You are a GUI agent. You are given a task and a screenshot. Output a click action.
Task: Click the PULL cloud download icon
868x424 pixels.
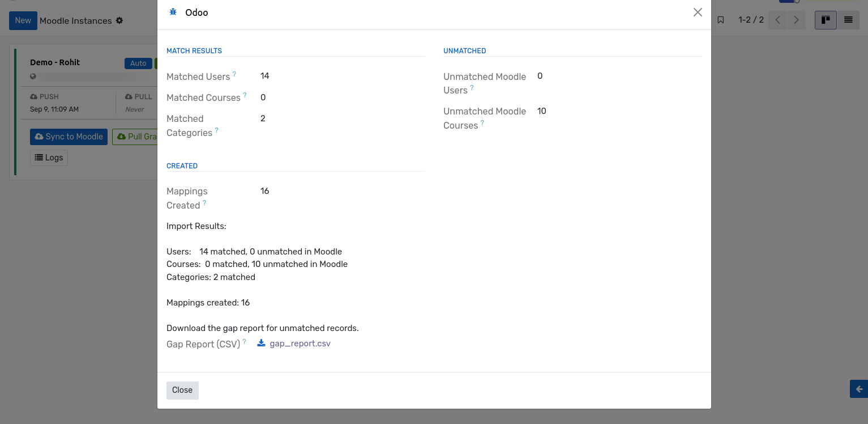point(129,97)
